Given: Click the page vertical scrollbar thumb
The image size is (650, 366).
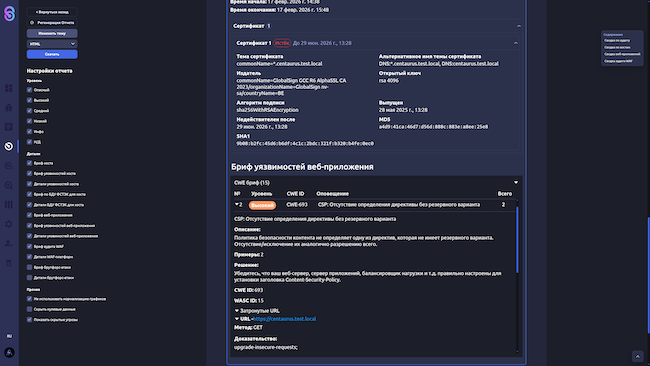Looking at the screenshot, I should [648, 274].
